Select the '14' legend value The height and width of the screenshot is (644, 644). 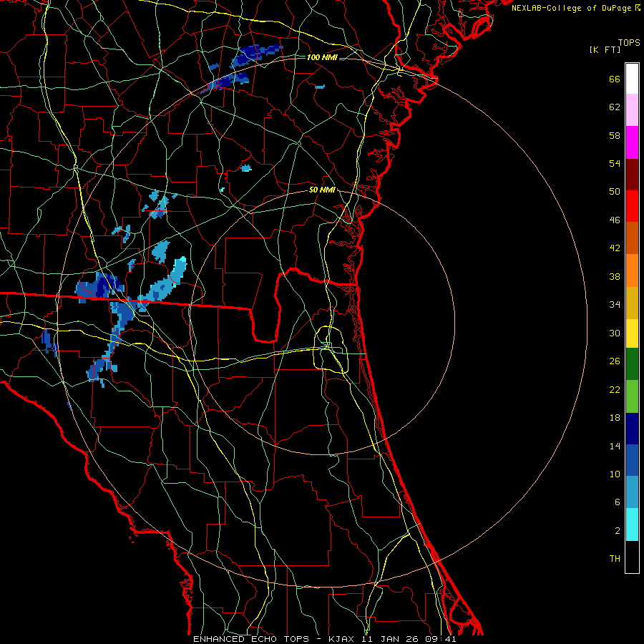(x=615, y=446)
